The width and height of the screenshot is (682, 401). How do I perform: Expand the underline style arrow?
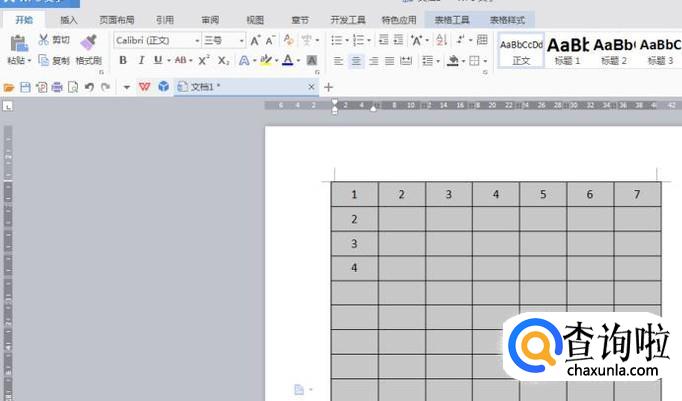[169, 60]
